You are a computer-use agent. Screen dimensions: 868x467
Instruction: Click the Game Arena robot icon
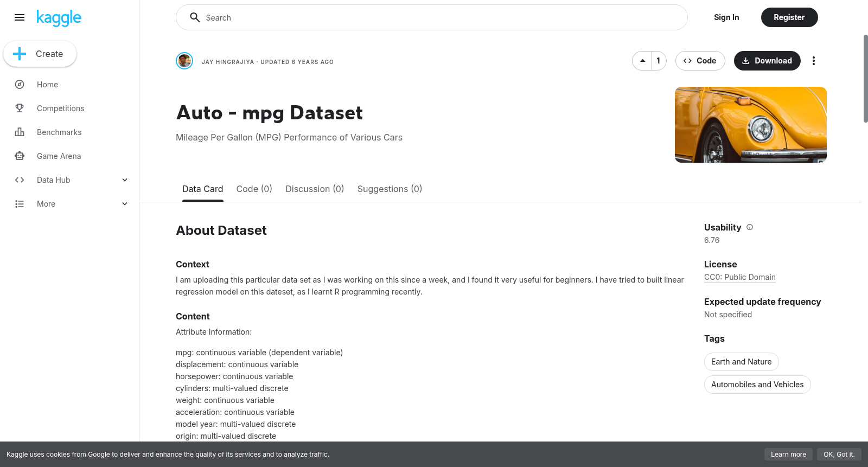click(x=20, y=156)
